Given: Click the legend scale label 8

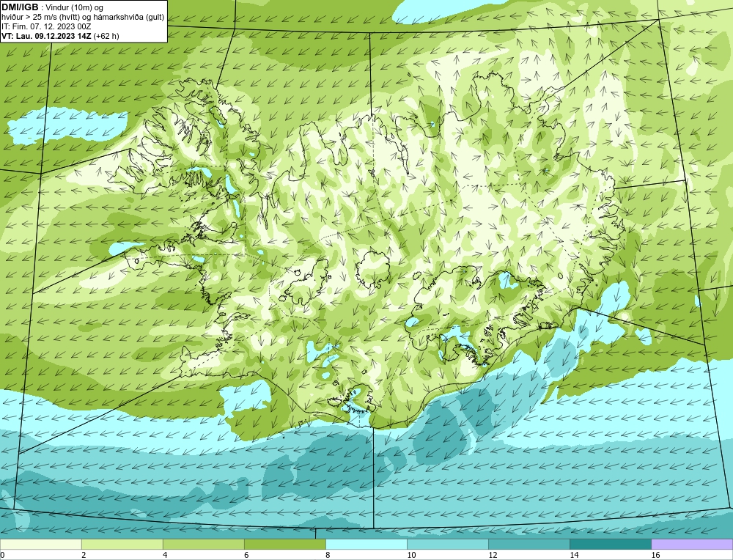Looking at the screenshot, I should [327, 555].
